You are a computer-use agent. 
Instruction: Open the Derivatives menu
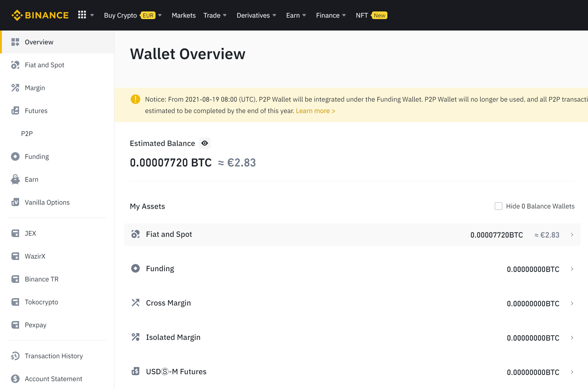tap(253, 15)
